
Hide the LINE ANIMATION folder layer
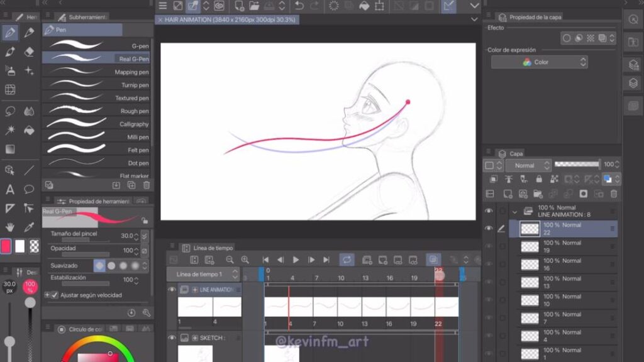488,211
